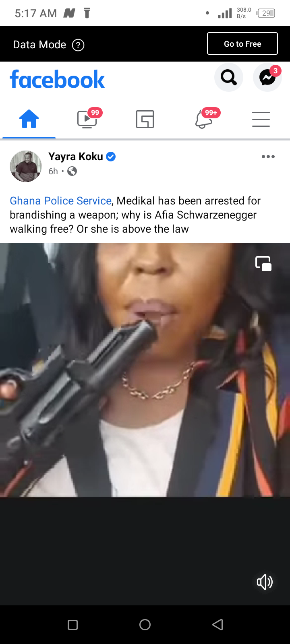Open the post options three-dot menu
The height and width of the screenshot is (644, 290).
[268, 157]
